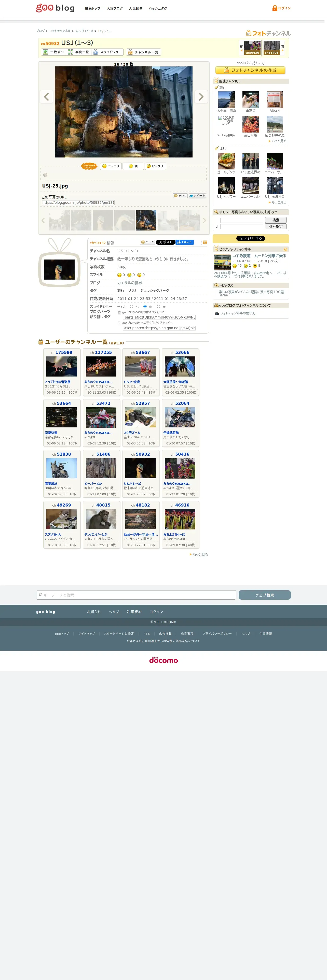This screenshot has width=327, height=980.
Task: Start the スライドショー view
Action: coord(107,52)
